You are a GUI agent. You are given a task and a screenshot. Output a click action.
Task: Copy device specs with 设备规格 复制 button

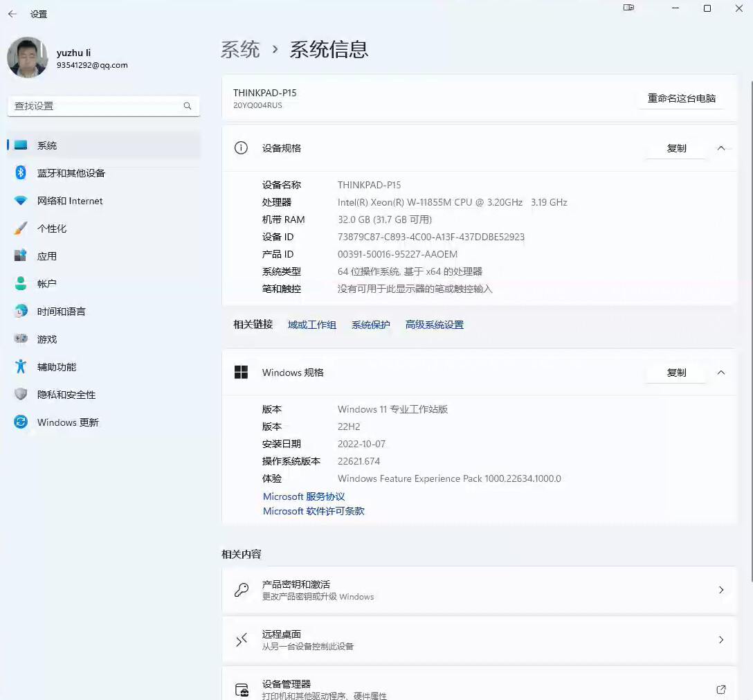676,148
